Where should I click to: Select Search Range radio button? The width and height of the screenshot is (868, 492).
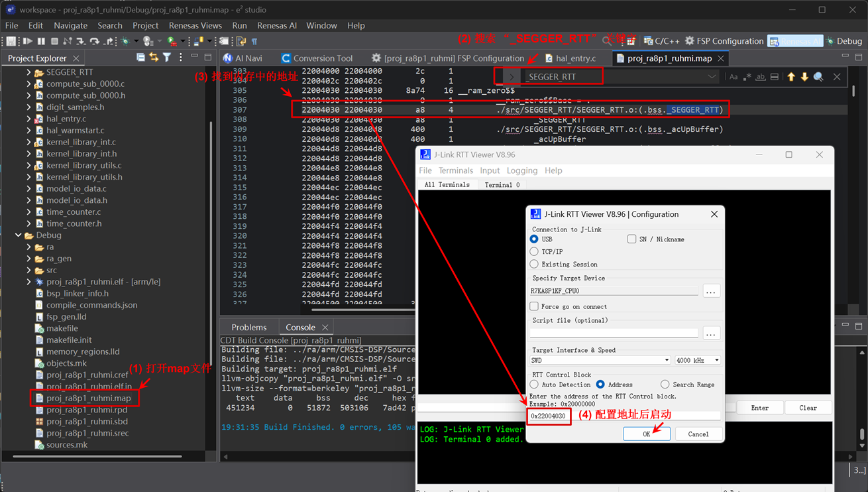(x=665, y=385)
